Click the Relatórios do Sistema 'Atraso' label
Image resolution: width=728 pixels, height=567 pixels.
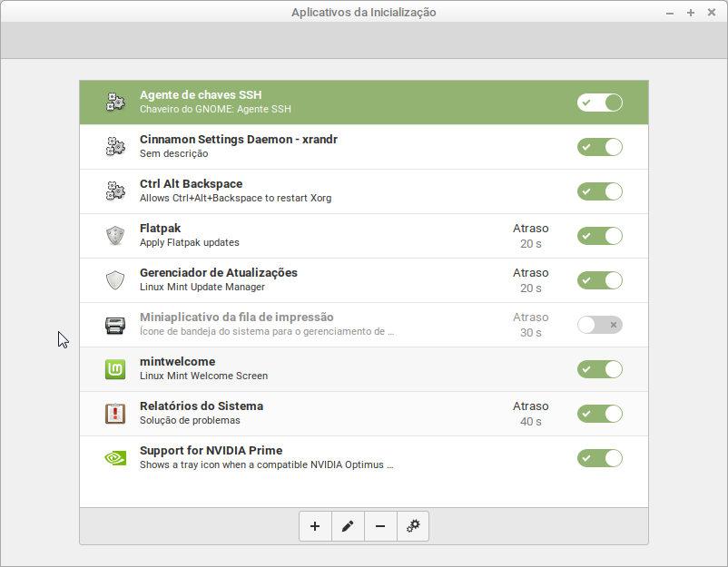click(531, 406)
